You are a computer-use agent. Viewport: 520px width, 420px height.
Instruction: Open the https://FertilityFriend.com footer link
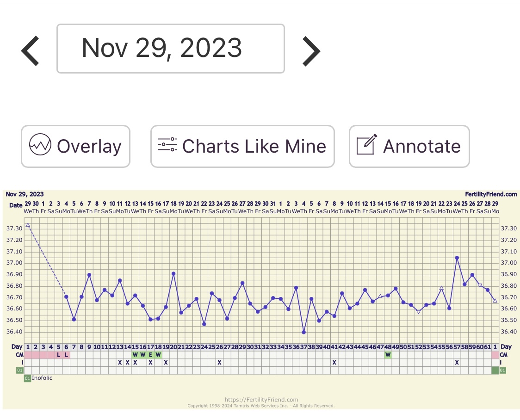tap(261, 400)
